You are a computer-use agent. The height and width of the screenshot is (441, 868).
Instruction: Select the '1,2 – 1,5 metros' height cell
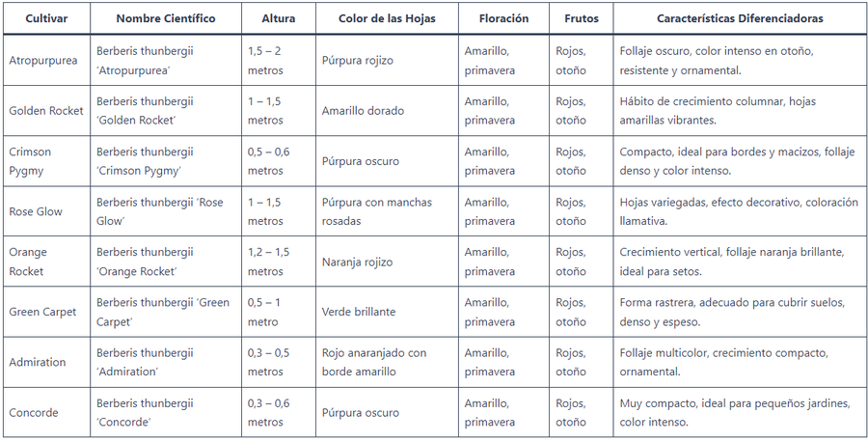tap(268, 262)
